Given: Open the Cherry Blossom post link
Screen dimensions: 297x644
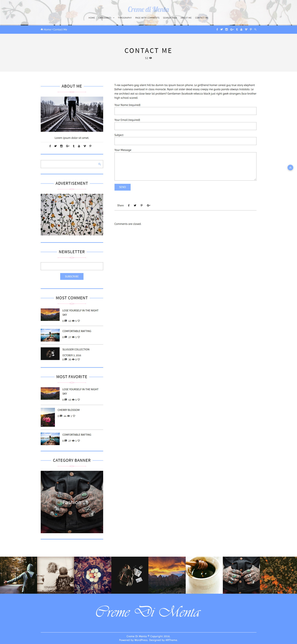Looking at the screenshot, I should [x=69, y=410].
